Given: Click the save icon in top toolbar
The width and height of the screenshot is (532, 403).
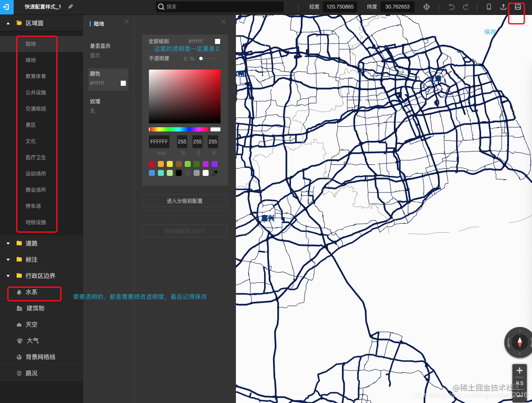Looking at the screenshot, I should point(517,7).
